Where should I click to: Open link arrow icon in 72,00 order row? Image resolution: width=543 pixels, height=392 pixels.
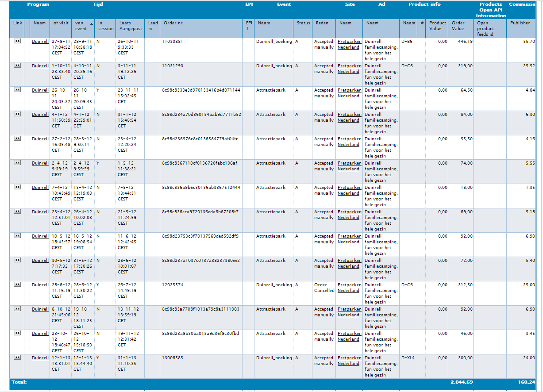[17, 260]
